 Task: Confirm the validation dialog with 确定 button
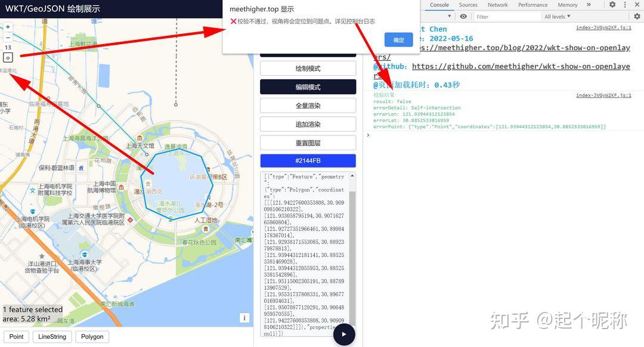tap(398, 39)
